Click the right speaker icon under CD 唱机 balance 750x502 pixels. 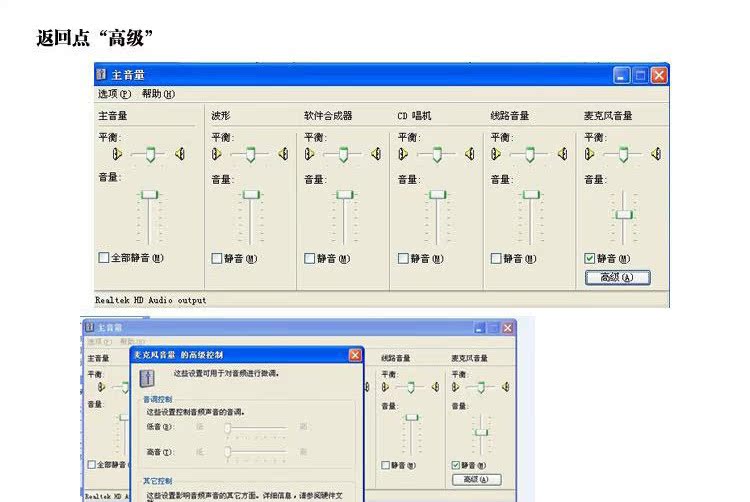tap(469, 154)
